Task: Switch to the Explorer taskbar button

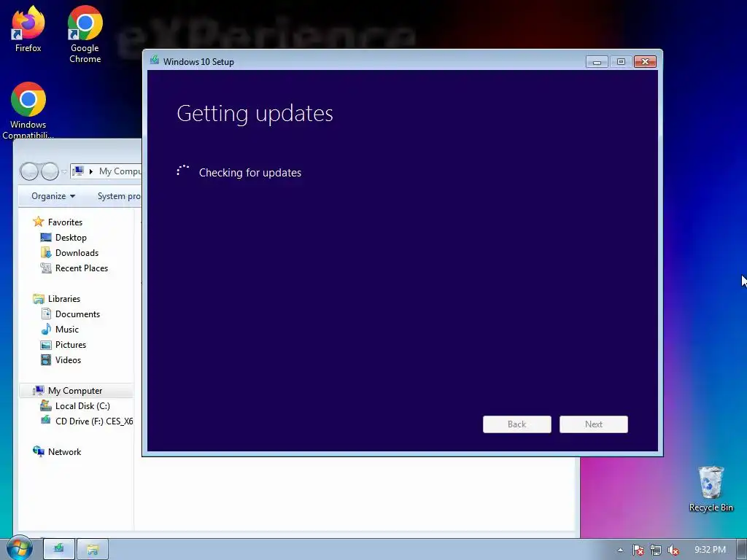Action: (x=93, y=549)
